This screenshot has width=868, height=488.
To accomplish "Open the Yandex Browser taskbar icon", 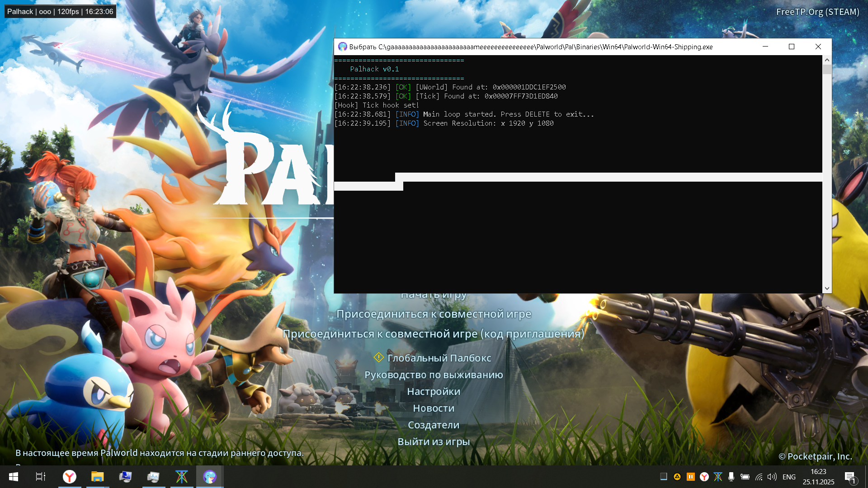I will coord(69,477).
